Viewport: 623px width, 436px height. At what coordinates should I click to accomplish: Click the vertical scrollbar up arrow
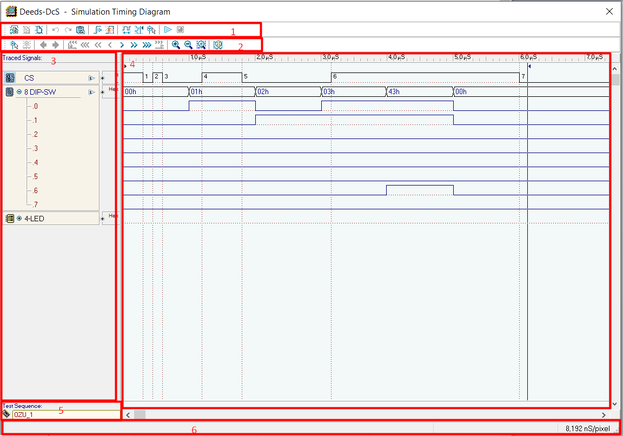point(615,69)
